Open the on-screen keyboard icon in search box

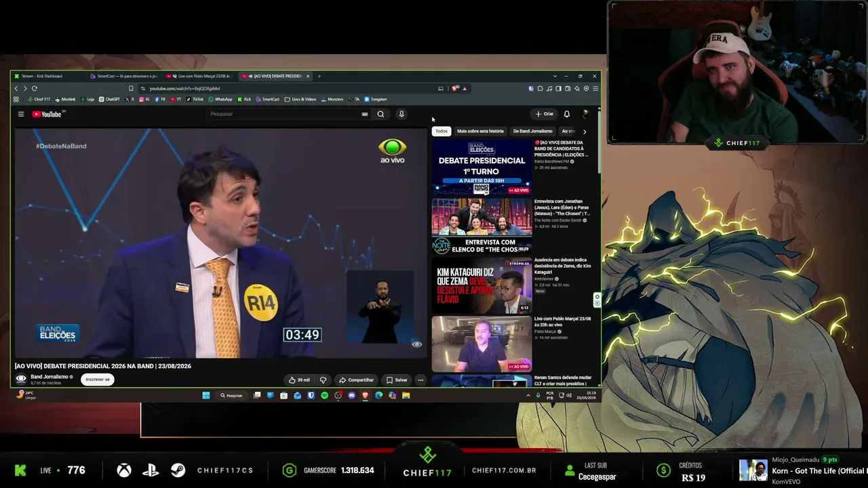pyautogui.click(x=365, y=114)
